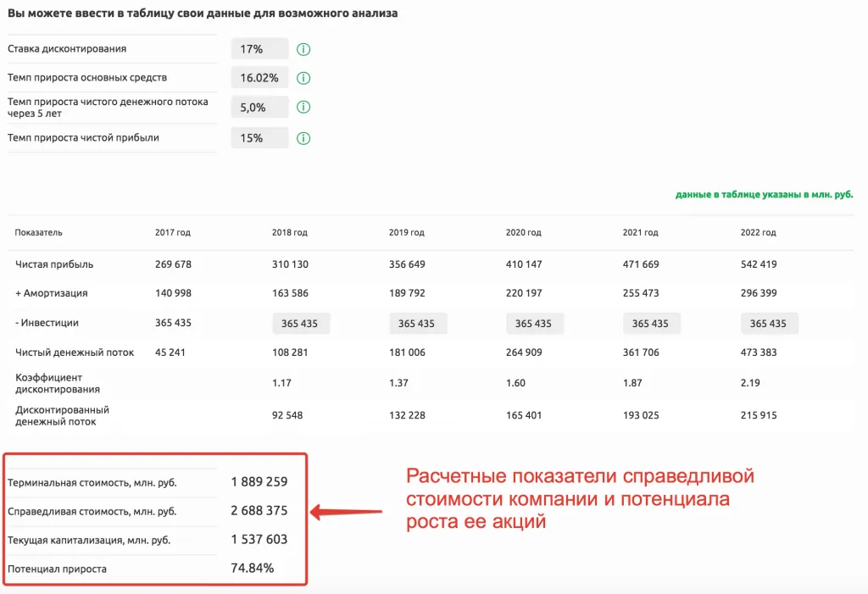Click info icon for fixed assets growth rate

pyautogui.click(x=303, y=78)
